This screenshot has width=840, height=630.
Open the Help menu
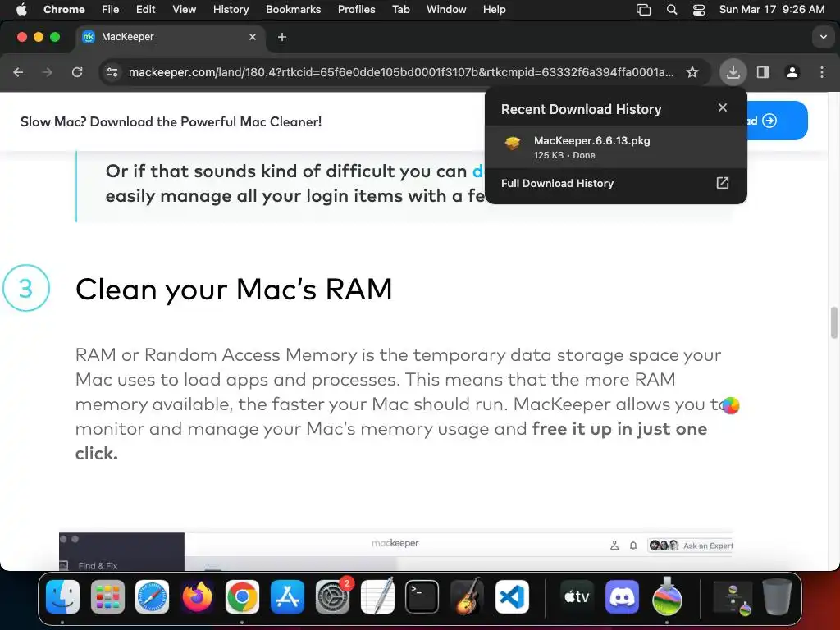tap(494, 9)
